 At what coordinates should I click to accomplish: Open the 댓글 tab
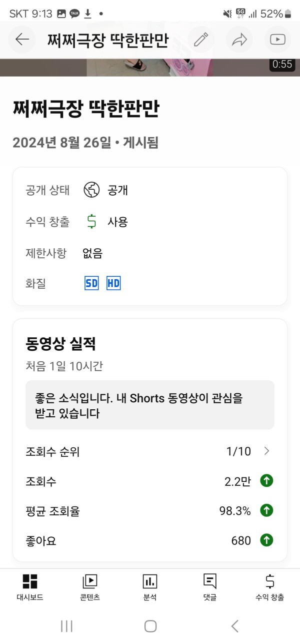pyautogui.click(x=210, y=587)
